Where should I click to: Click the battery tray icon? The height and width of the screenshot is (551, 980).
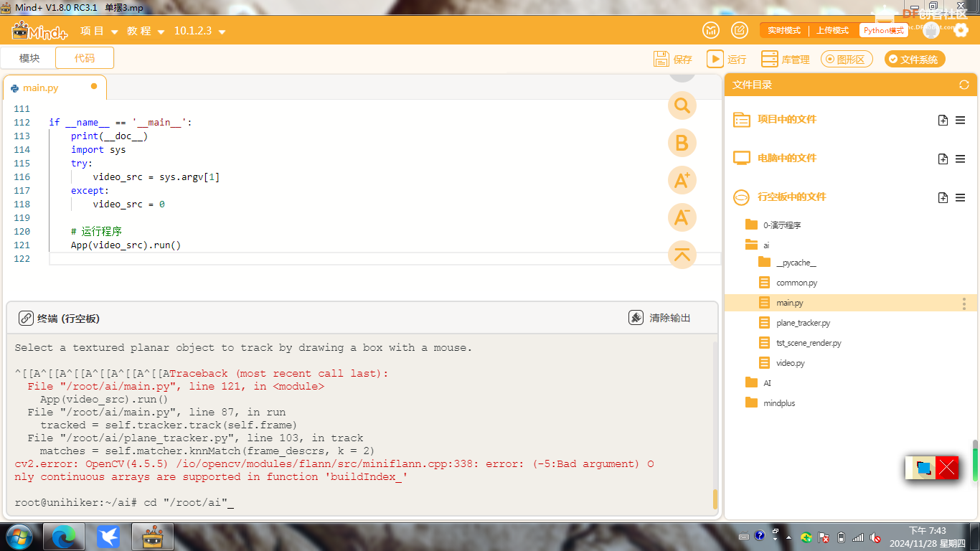click(841, 537)
